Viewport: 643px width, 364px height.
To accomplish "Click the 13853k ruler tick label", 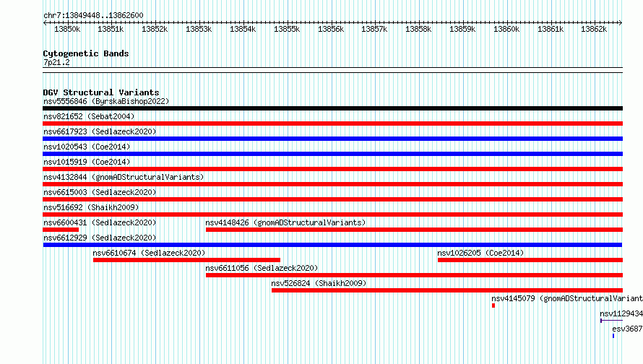I will (x=199, y=29).
